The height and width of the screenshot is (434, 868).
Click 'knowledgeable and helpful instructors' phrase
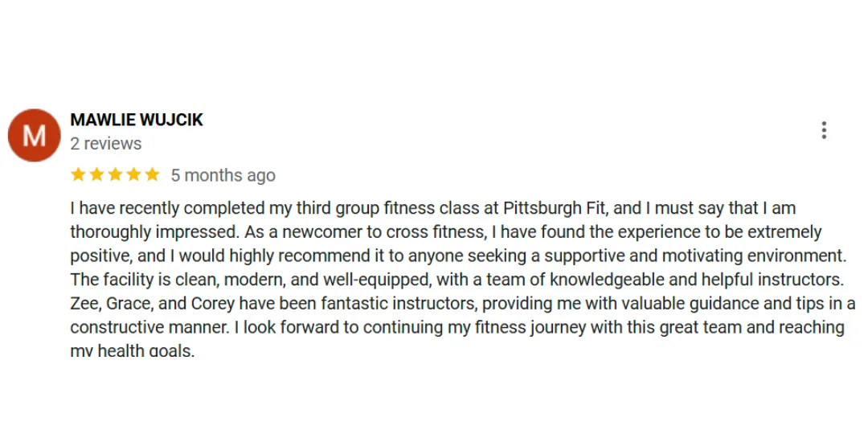696,280
